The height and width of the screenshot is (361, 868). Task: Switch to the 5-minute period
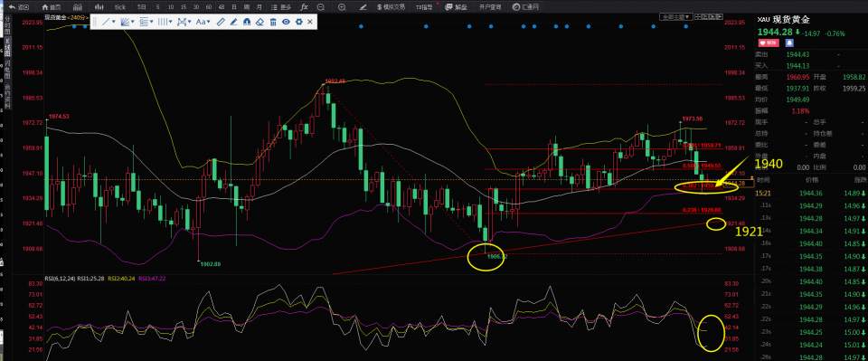pyautogui.click(x=157, y=7)
